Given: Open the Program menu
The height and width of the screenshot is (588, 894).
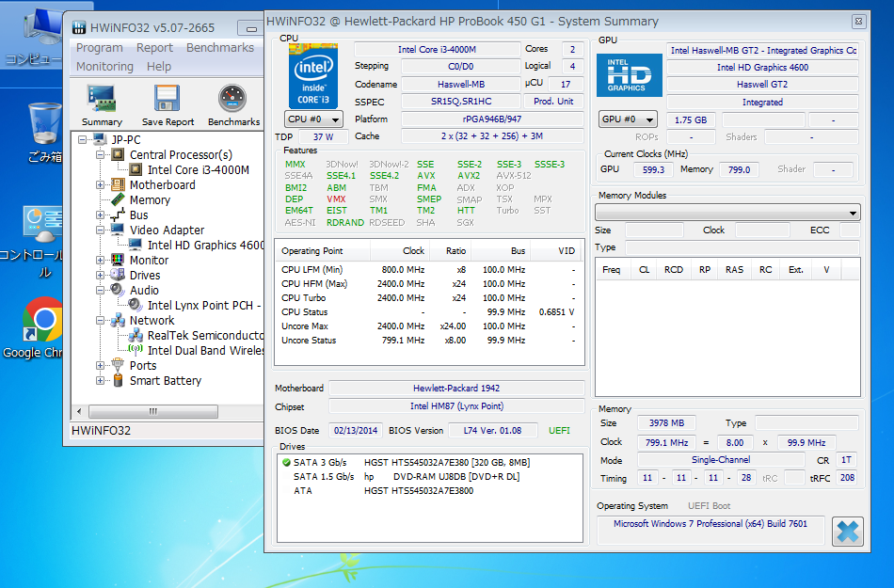Looking at the screenshot, I should point(99,48).
